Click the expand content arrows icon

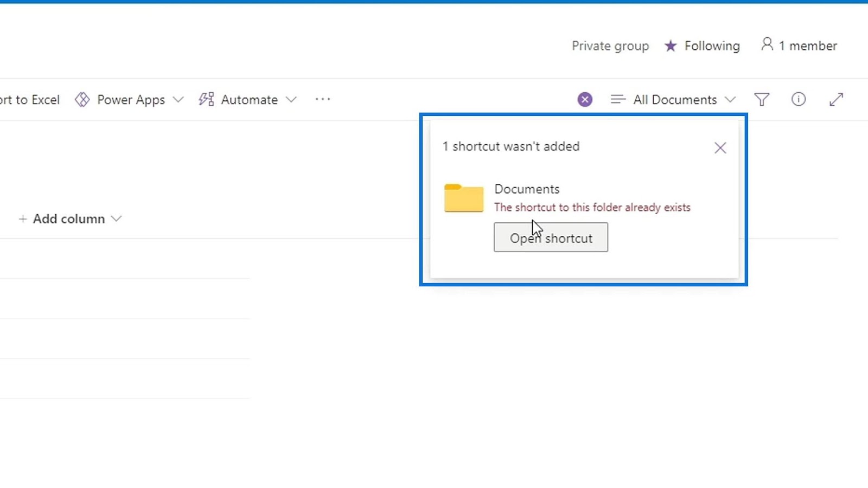pos(836,99)
